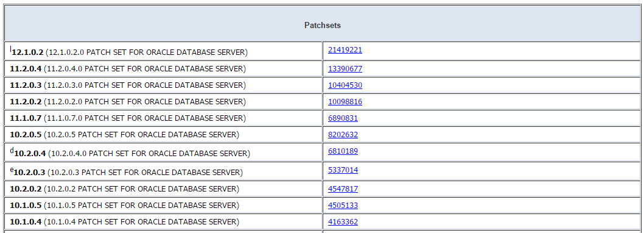Select the 10.1.0.4 patch set row text
The image size is (644, 233).
124,222
